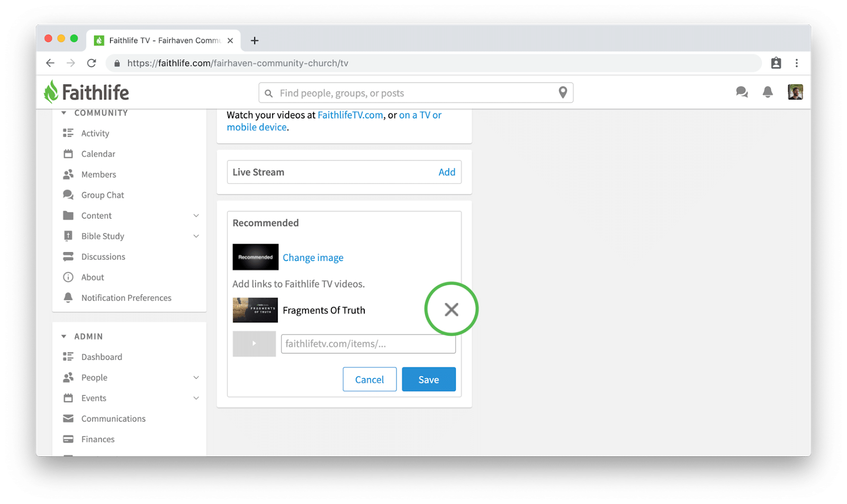Open the browser three-dot menu

[x=797, y=63]
